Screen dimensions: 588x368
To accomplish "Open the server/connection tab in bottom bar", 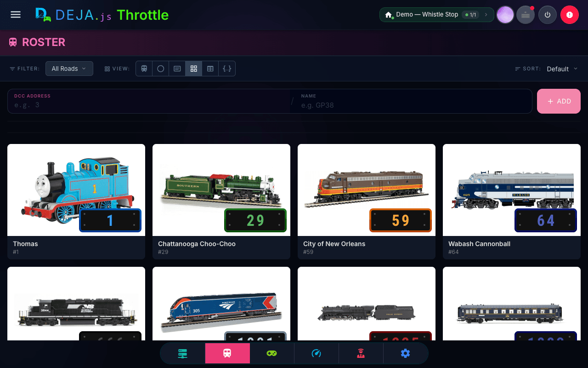I will click(183, 353).
